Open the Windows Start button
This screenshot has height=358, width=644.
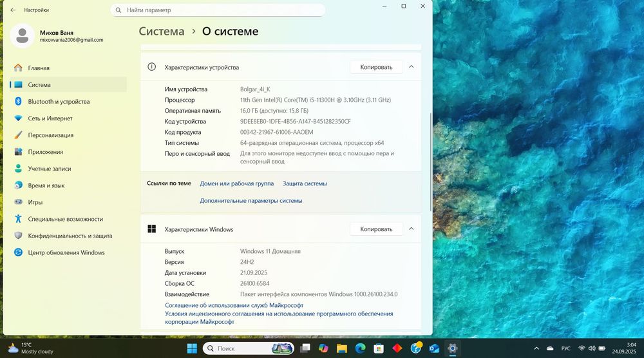point(192,348)
